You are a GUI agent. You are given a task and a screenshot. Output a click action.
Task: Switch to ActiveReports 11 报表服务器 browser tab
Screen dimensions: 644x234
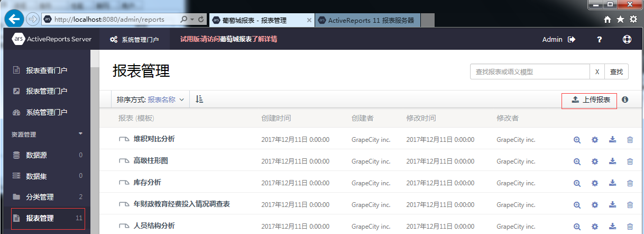coord(367,20)
